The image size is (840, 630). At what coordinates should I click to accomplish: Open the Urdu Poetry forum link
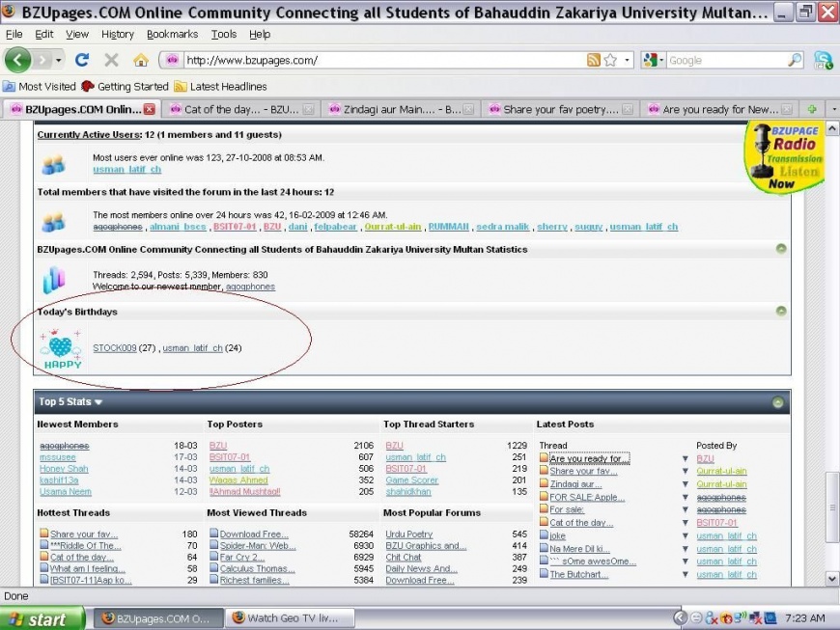coord(408,534)
